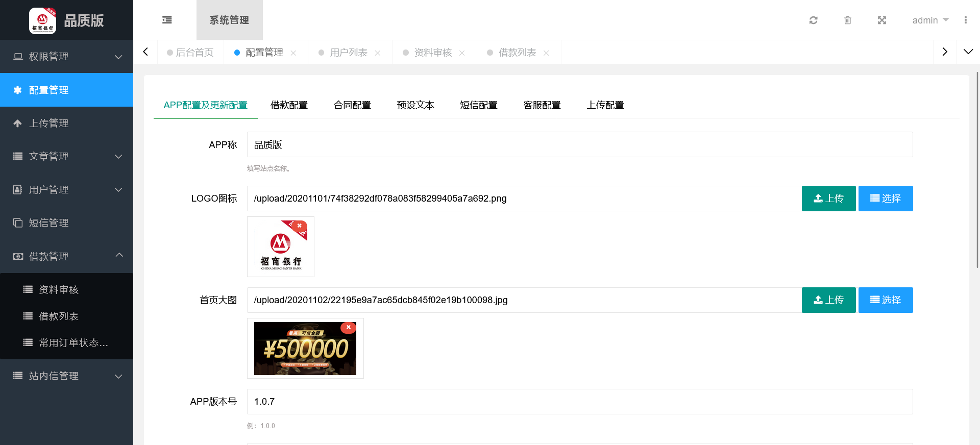Click the ¥500000 banner thumbnail

click(x=305, y=349)
